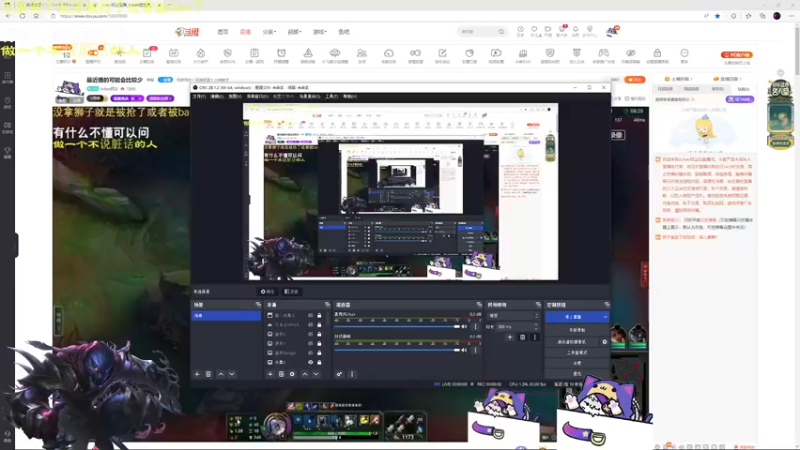Click browser favorites star icon
Screen dimensions: 800x450
(x=717, y=16)
